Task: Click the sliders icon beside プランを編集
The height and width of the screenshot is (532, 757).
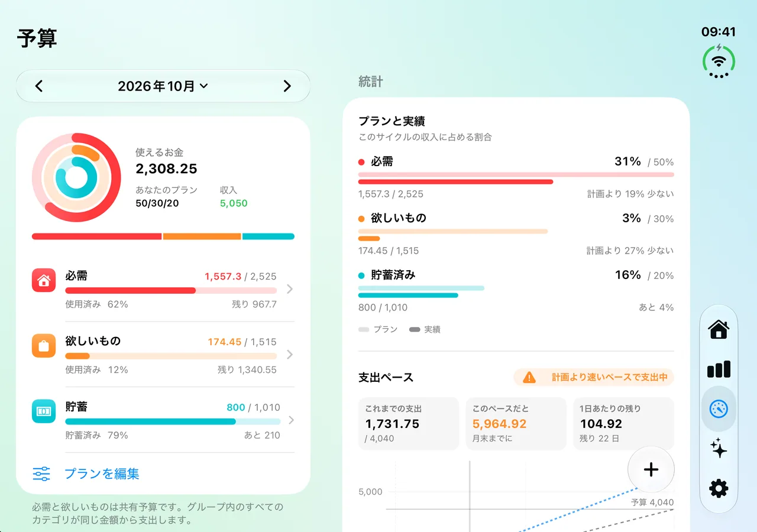Action: click(x=41, y=473)
